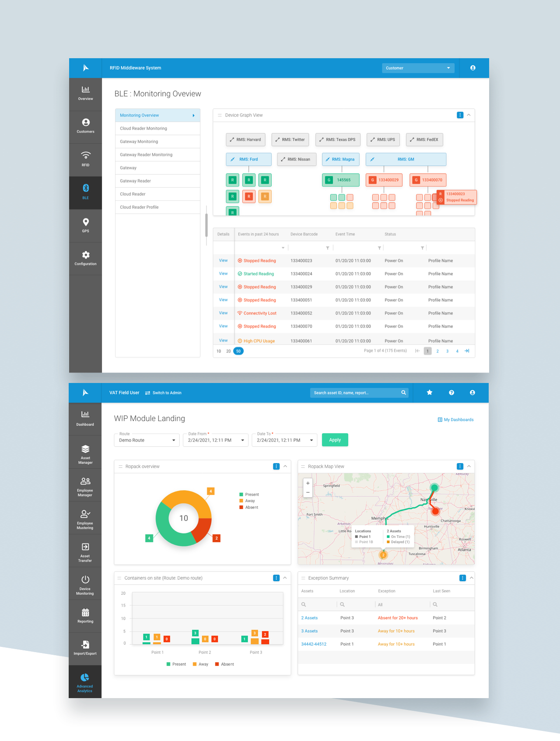The image size is (560, 741).
Task: Open the BLE section in sidebar
Action: click(86, 192)
